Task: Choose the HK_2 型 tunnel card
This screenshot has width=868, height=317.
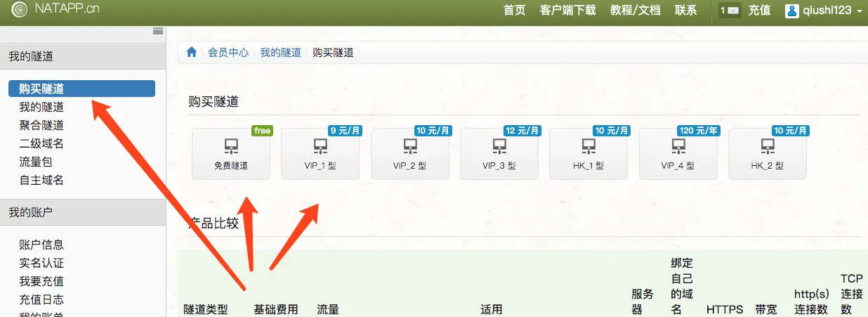Action: 768,154
